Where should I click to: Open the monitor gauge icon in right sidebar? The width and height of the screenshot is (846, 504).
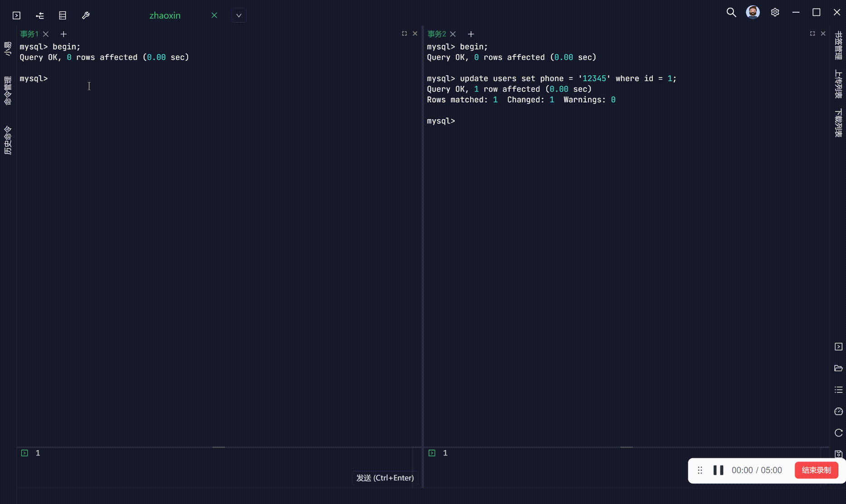pos(838,412)
